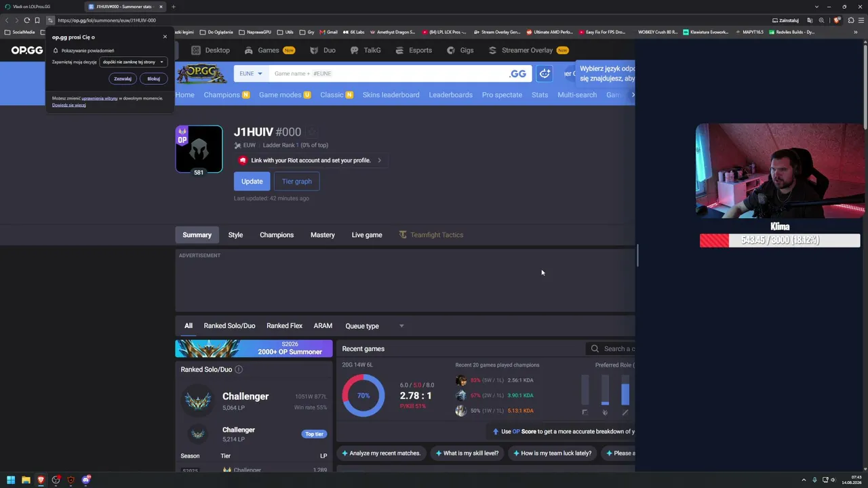Open the Streamer Overlay page

(528, 50)
